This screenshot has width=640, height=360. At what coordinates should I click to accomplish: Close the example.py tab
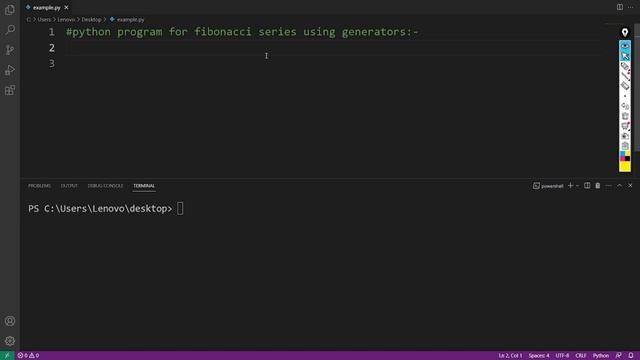tap(66, 7)
